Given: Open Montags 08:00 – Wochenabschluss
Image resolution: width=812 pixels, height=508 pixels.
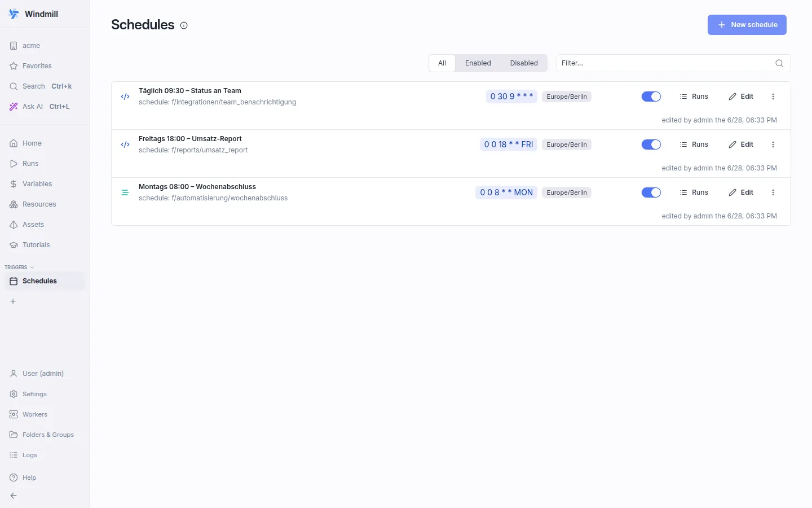Looking at the screenshot, I should (x=197, y=187).
